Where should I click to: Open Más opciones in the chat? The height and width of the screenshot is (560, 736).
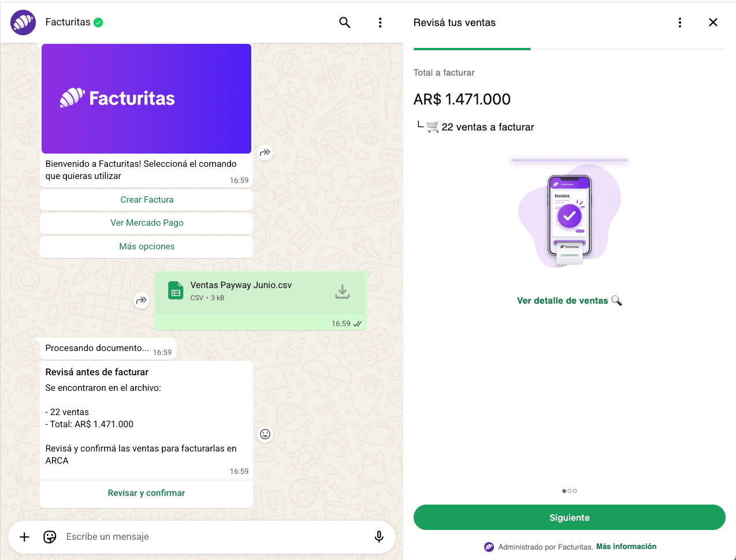(x=147, y=247)
